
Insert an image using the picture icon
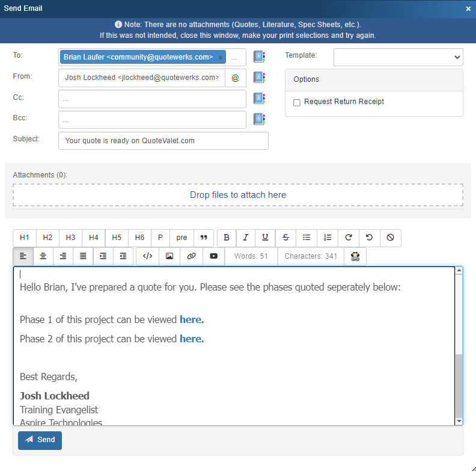[x=169, y=256]
